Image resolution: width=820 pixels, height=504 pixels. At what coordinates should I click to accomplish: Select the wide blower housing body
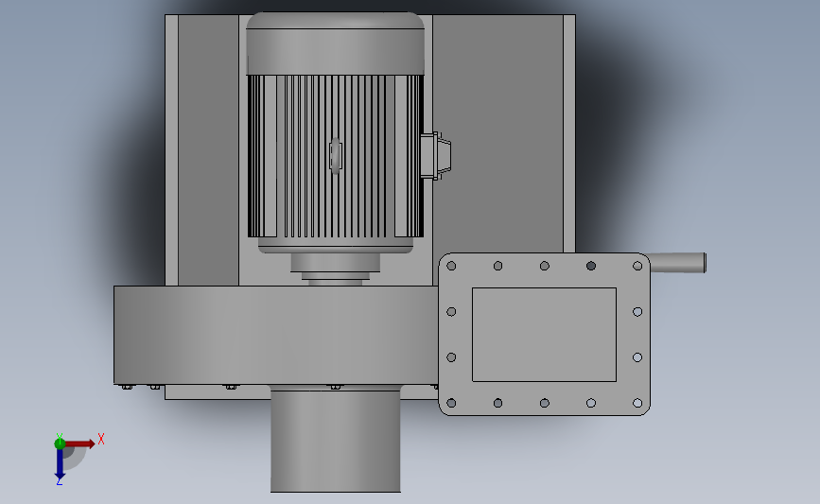275,335
